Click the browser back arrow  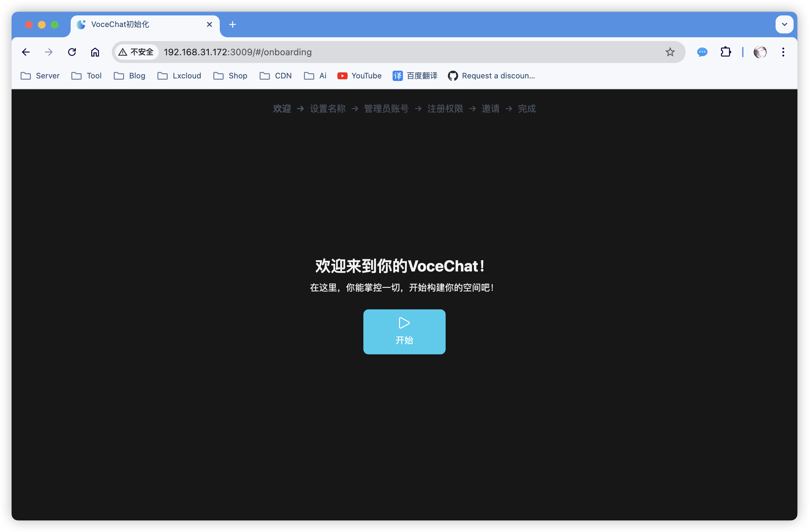(x=26, y=52)
